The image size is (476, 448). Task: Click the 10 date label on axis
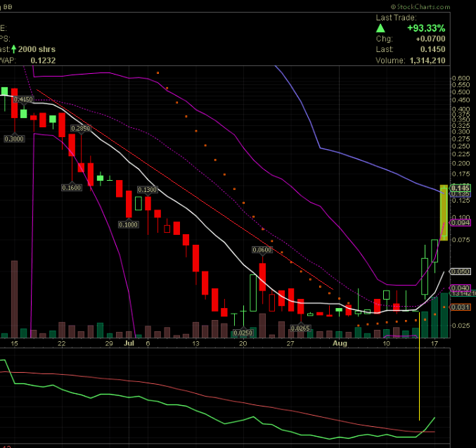coord(386,343)
